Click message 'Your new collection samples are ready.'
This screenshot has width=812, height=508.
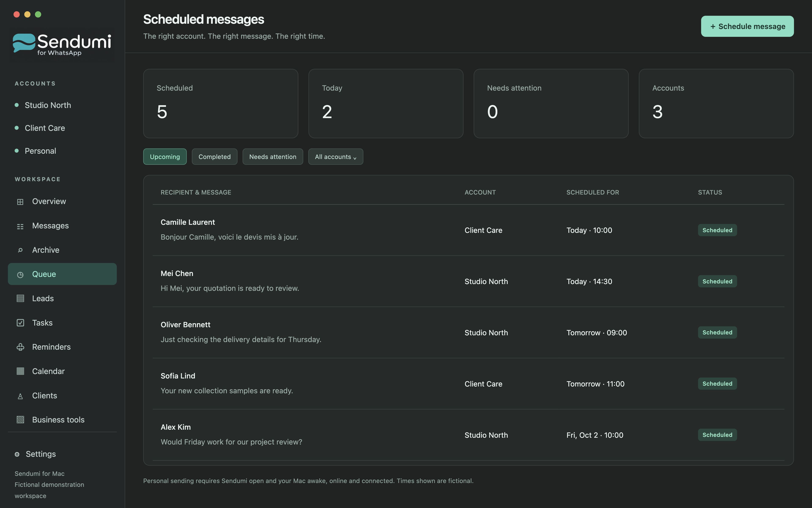[x=227, y=391]
